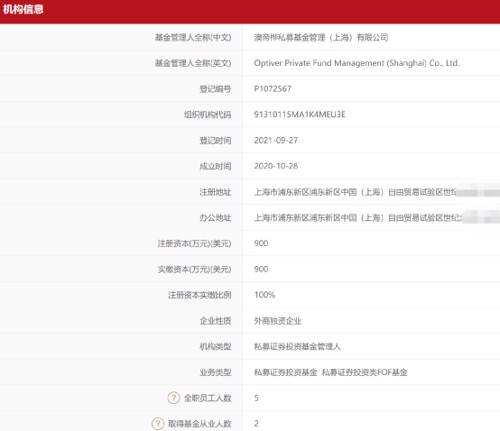The height and width of the screenshot is (431, 500).
Task: Click registration number P1072567
Action: [x=273, y=89]
